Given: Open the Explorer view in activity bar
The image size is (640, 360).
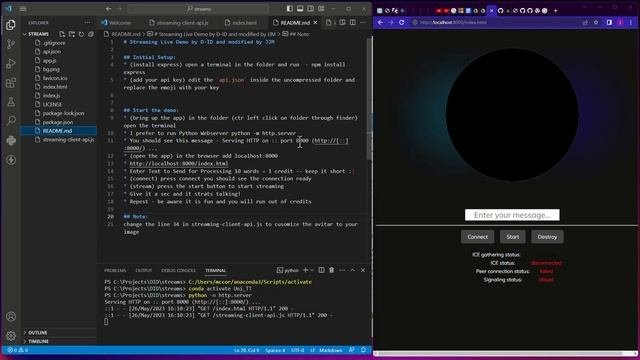Looking at the screenshot, I should coord(11,25).
